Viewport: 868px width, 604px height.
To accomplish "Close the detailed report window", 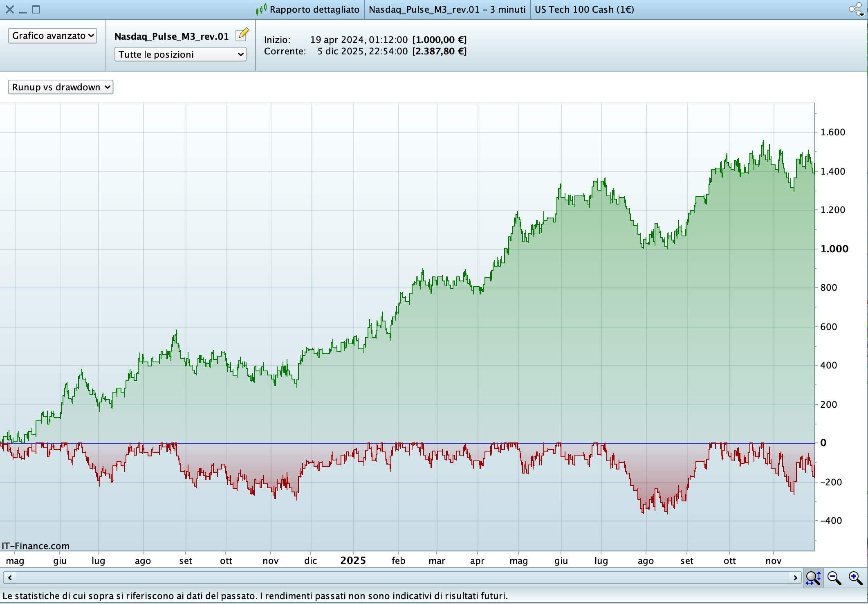I will click(10, 9).
